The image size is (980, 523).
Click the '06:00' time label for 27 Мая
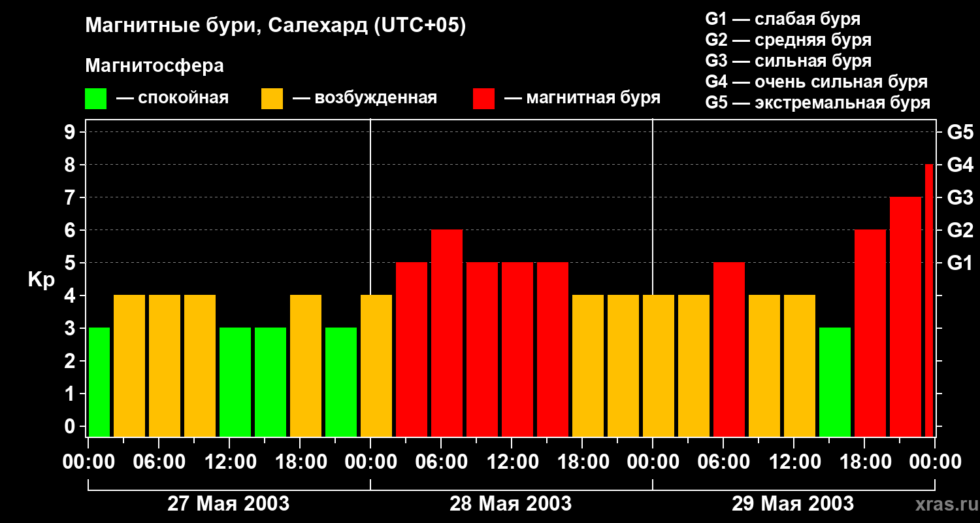[159, 462]
